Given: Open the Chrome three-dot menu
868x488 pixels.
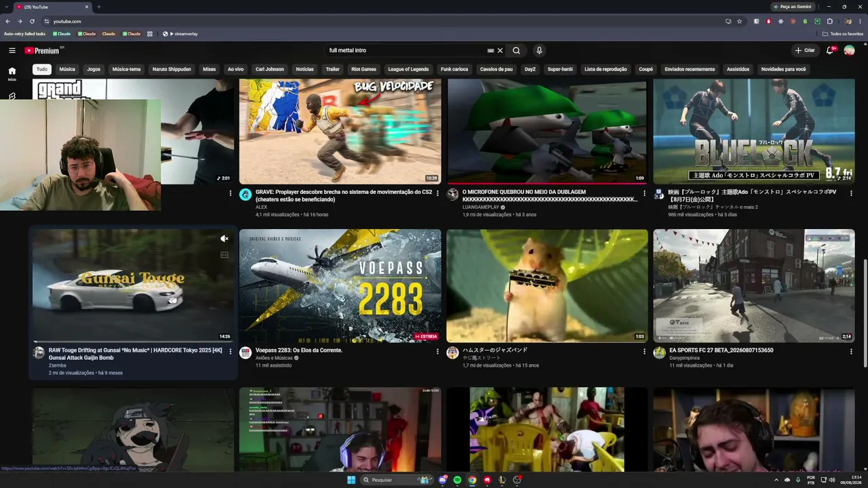Looking at the screenshot, I should [x=860, y=21].
